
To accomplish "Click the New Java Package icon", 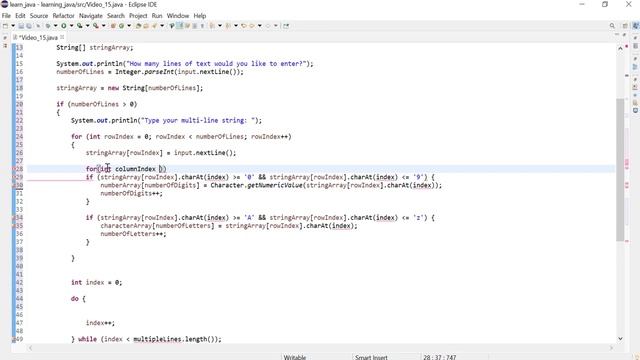I will tap(113, 26).
